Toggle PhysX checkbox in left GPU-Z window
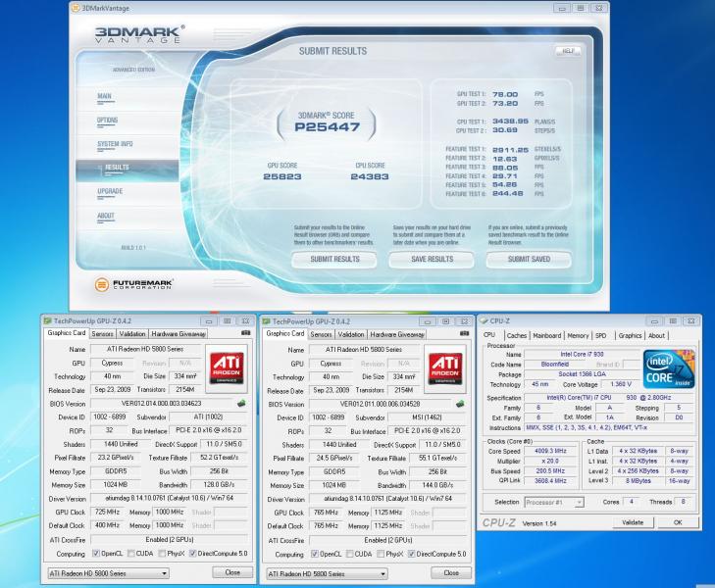This screenshot has height=588, width=715. [162, 554]
